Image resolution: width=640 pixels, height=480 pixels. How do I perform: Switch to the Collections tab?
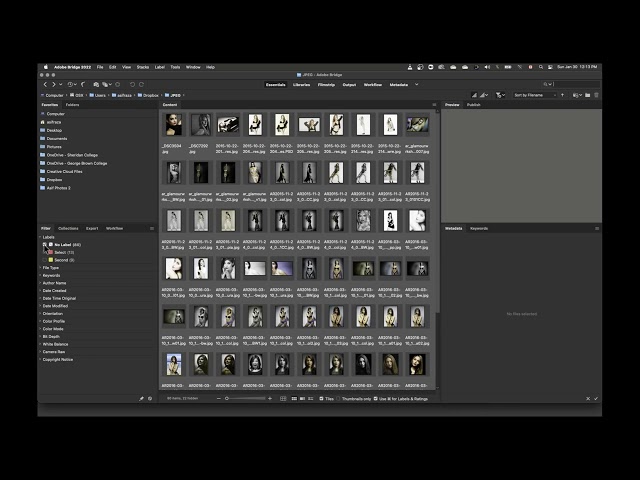pyautogui.click(x=68, y=229)
